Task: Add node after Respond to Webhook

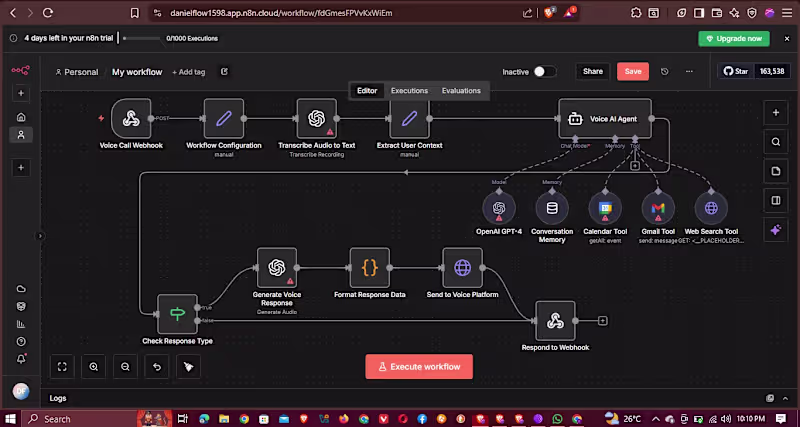Action: click(x=603, y=321)
